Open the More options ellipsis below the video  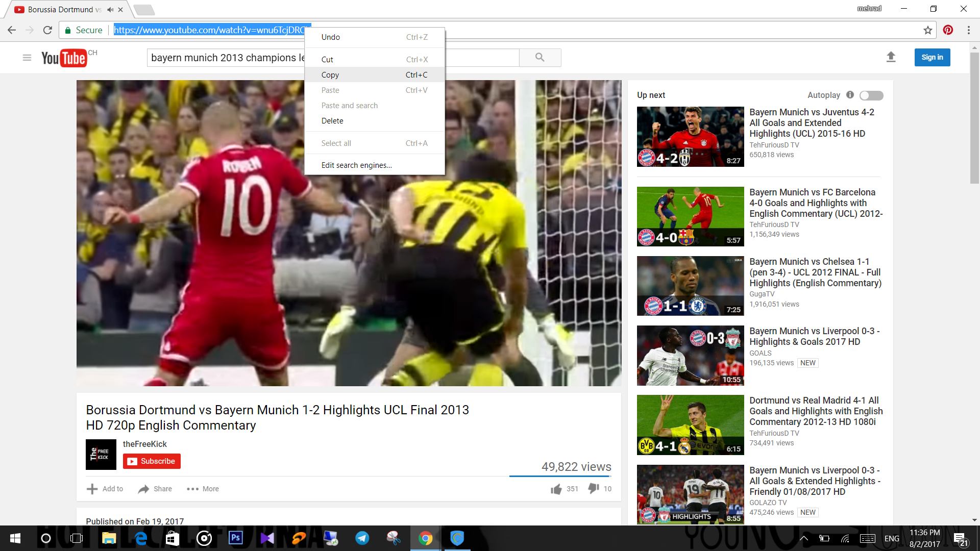point(193,488)
